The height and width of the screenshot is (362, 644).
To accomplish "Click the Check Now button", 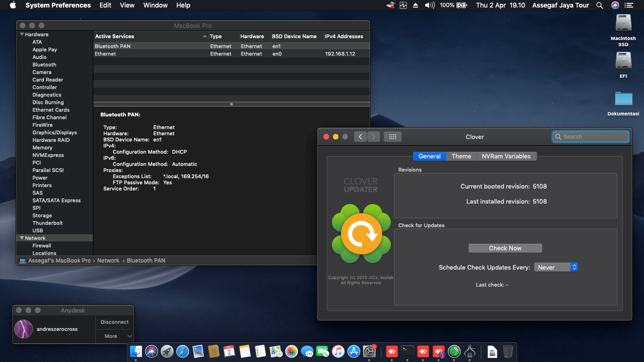I will (505, 248).
